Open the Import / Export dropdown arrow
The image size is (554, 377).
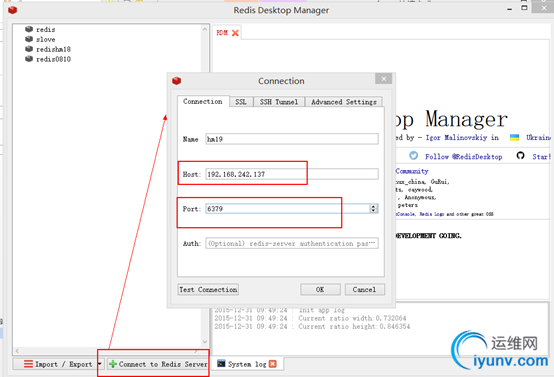pyautogui.click(x=100, y=364)
